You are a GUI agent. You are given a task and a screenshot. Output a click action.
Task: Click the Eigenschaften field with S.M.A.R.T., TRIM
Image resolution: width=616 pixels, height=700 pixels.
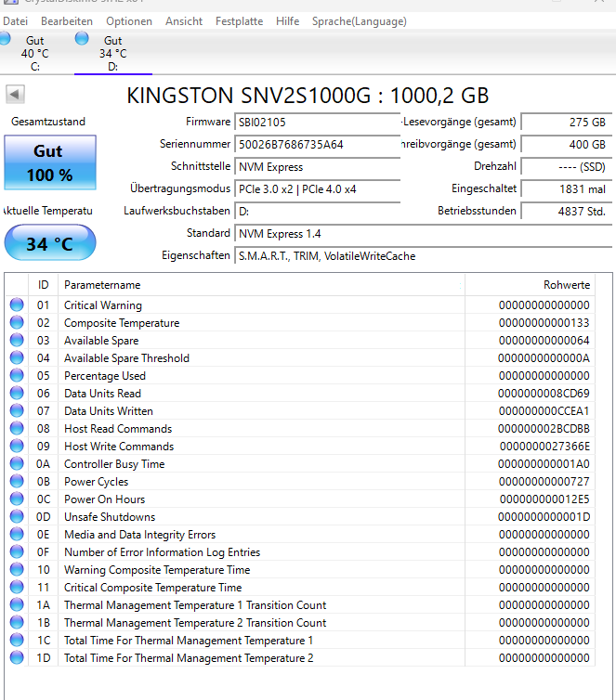pyautogui.click(x=423, y=256)
